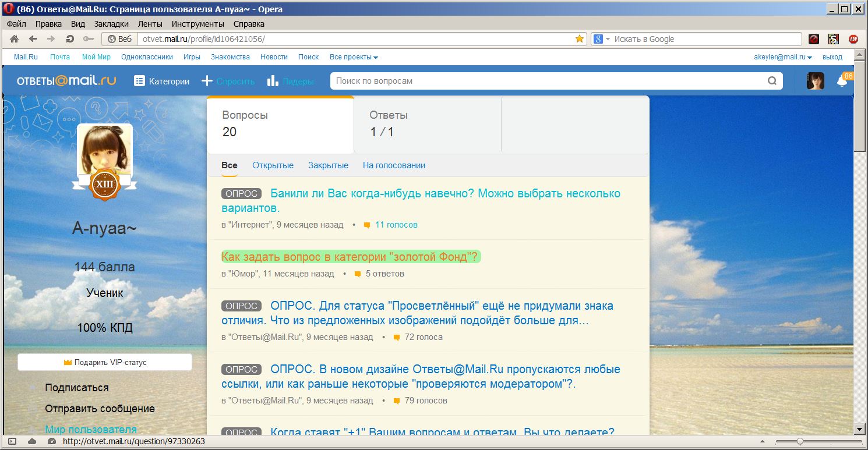Open poll 'В новом дизайне Ответы@Mail.Ru пропускаются'

[x=421, y=377]
